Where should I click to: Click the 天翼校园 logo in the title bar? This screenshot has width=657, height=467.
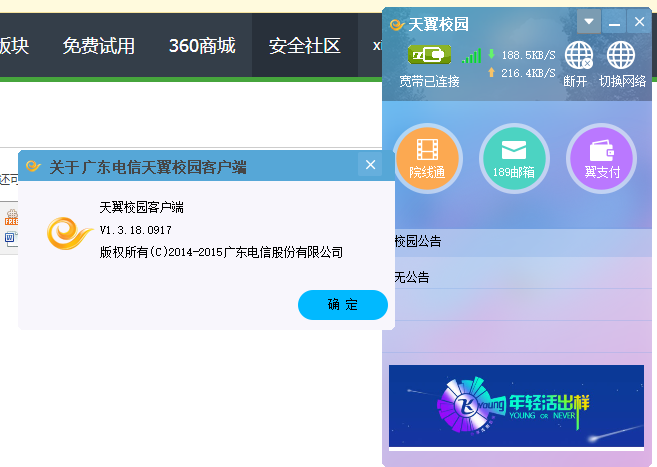[396, 25]
